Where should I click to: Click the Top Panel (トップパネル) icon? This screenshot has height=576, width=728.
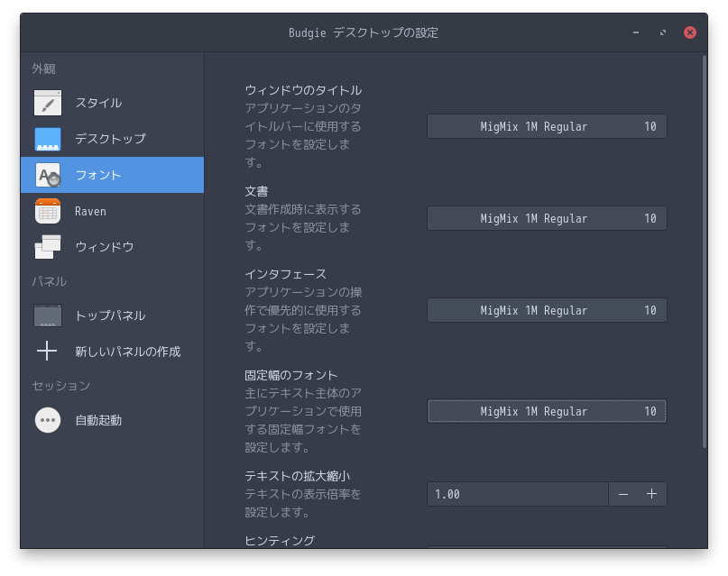click(x=48, y=315)
